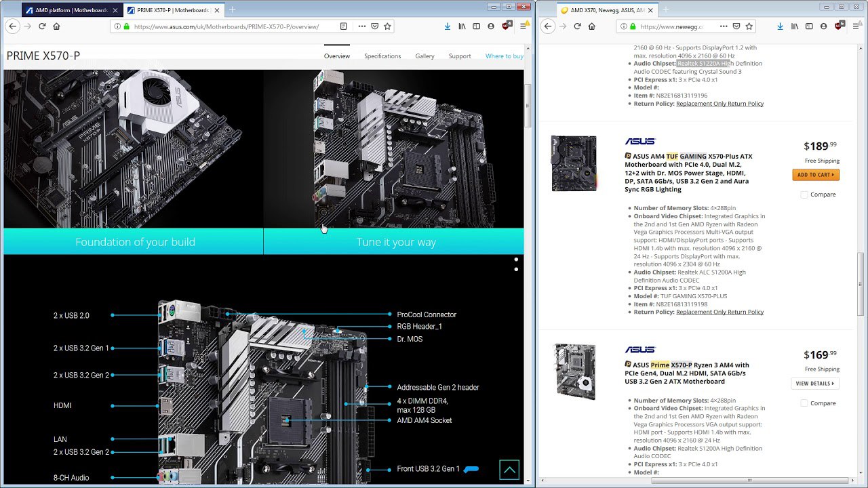
Task: Reload the ASUS PRIME X570-P page
Action: [42, 26]
